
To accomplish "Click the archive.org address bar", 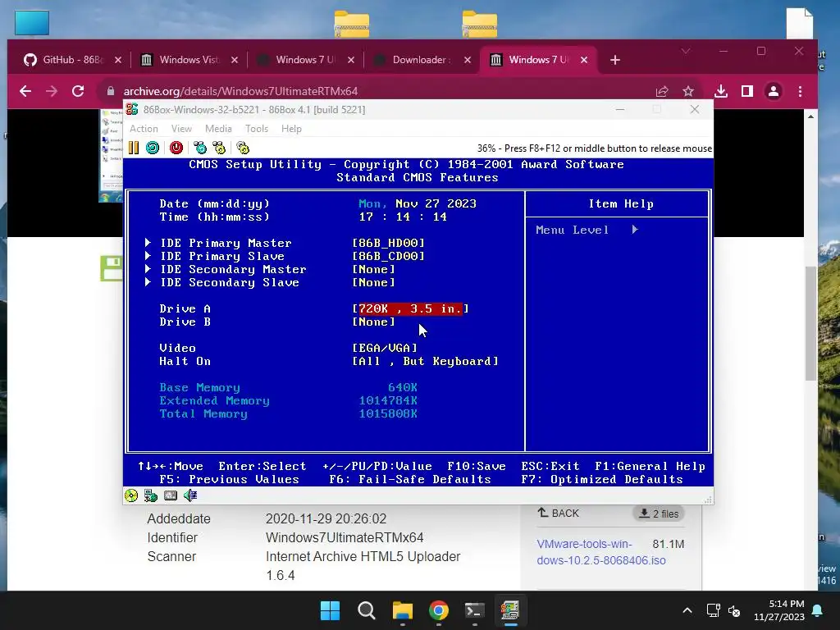I will tap(375, 91).
